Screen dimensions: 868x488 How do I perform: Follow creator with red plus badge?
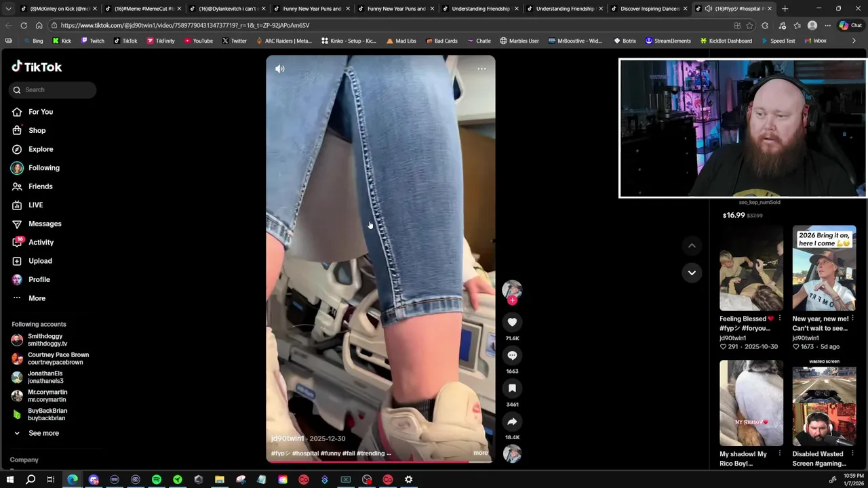pos(512,300)
